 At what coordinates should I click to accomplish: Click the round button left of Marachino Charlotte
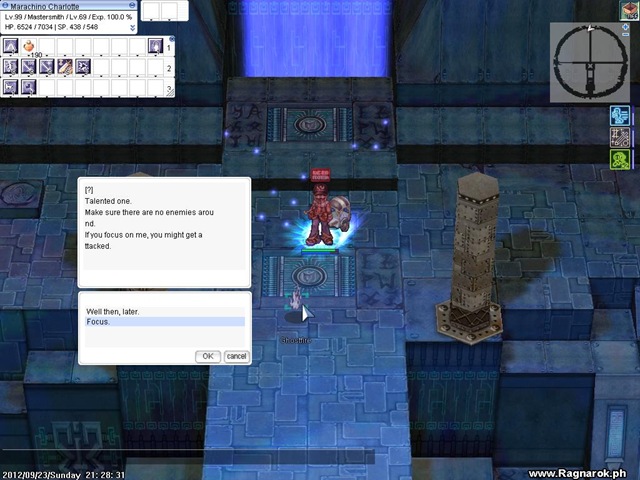(4, 6)
